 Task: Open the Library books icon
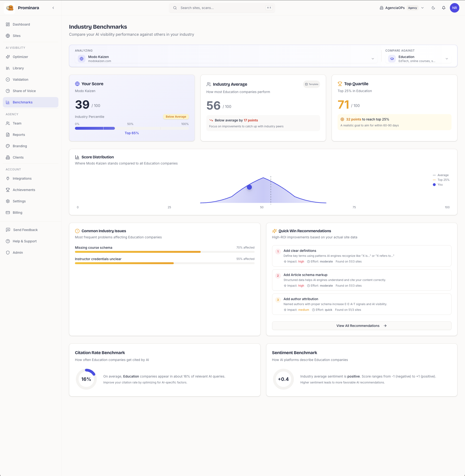(8, 68)
